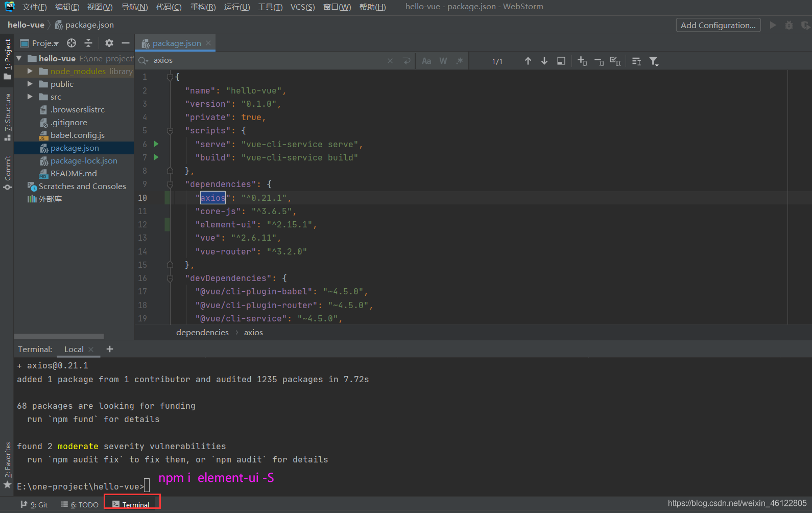Go to next search occurrence
Screen dimensions: 812x513
point(544,61)
